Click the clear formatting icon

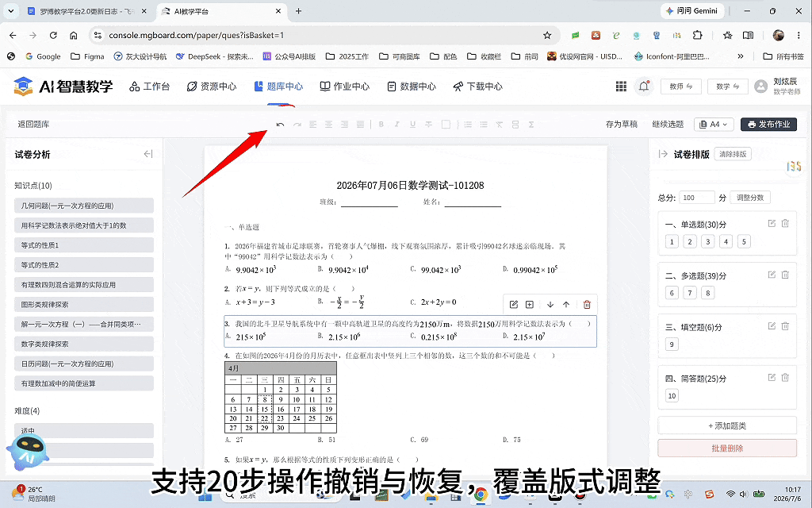coord(500,125)
